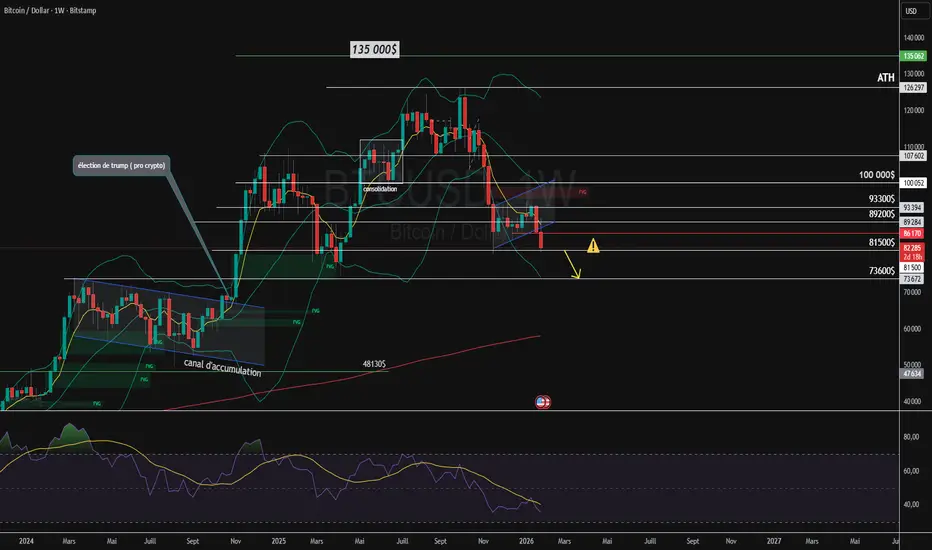Image resolution: width=932 pixels, height=550 pixels.
Task: Open the US flag economic event marker
Action: coord(543,403)
